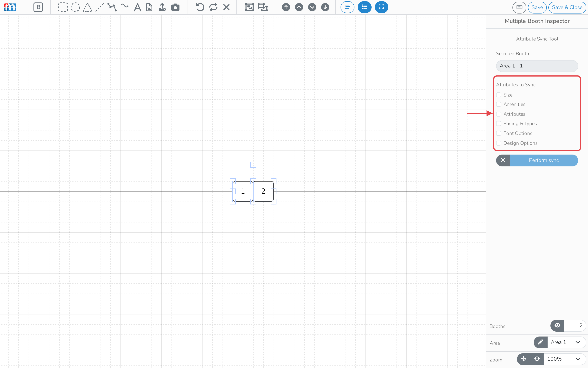The height and width of the screenshot is (368, 588).
Task: Choose the dashed triangle shape tool
Action: click(87, 7)
